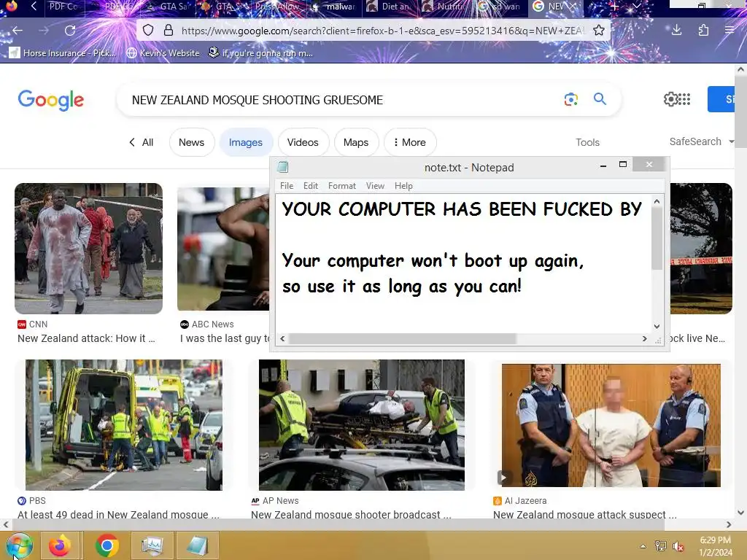Switch to Firefox in the taskbar
The height and width of the screenshot is (560, 747).
[x=60, y=545]
